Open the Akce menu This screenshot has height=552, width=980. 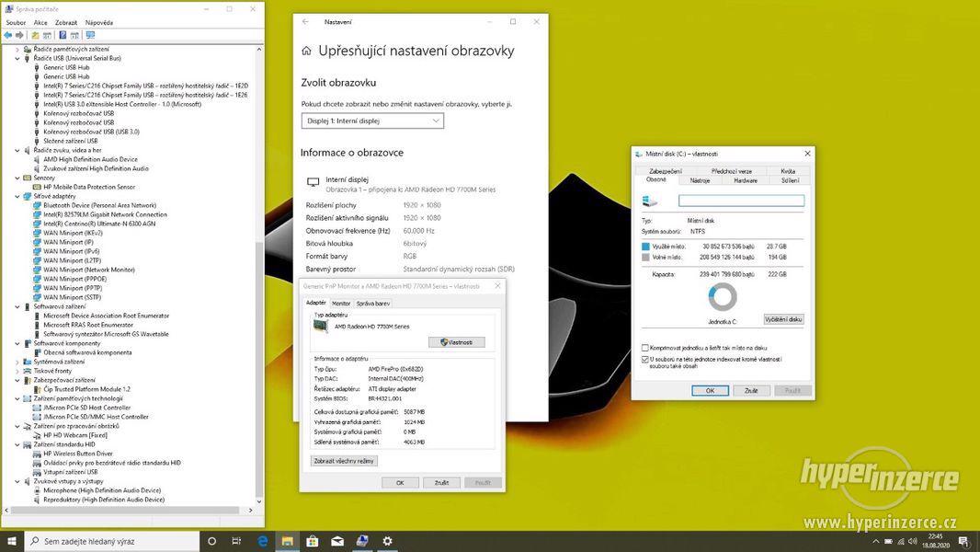(40, 22)
